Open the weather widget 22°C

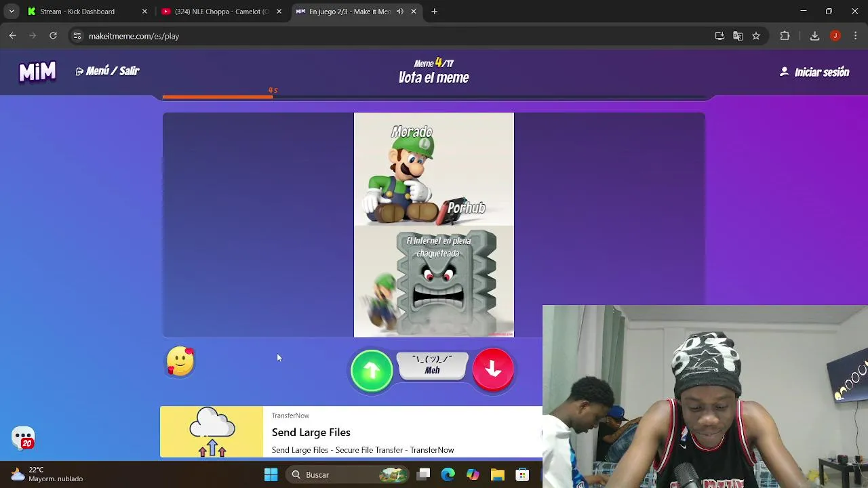click(47, 474)
